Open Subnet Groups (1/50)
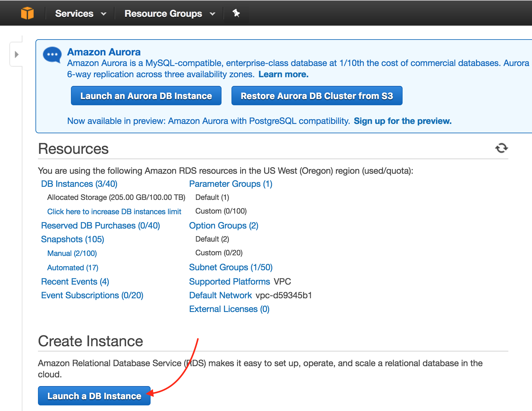Screen dimensions: 532x411 (x=231, y=267)
